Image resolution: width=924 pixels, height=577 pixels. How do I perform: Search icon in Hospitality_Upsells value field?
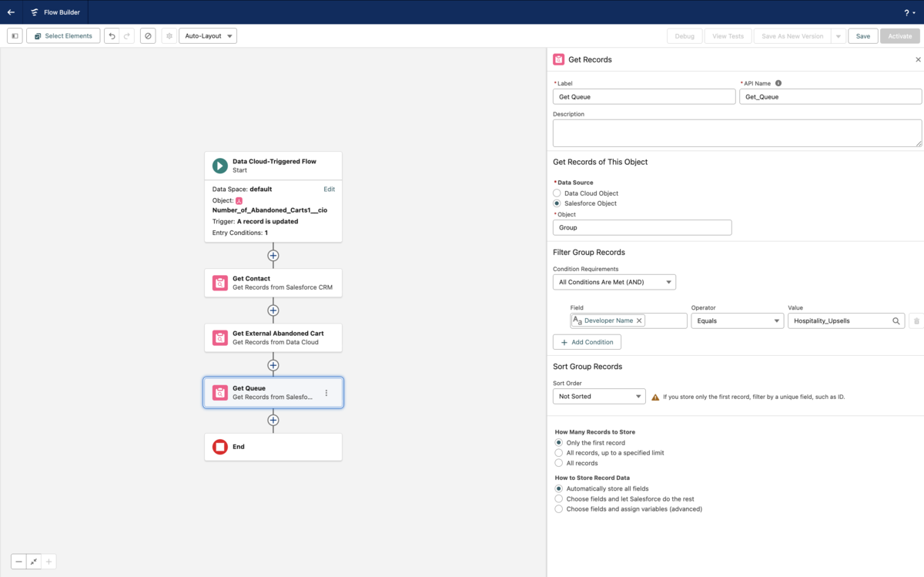tap(896, 320)
